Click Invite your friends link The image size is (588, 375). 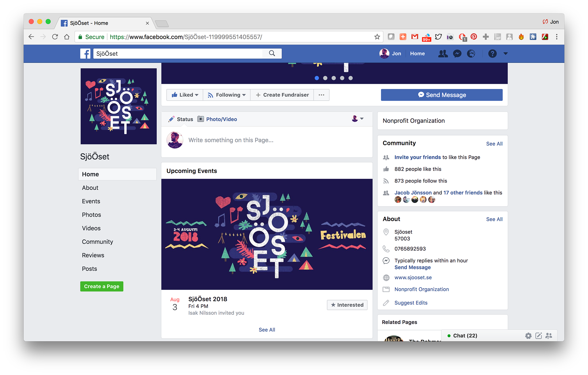pyautogui.click(x=417, y=157)
